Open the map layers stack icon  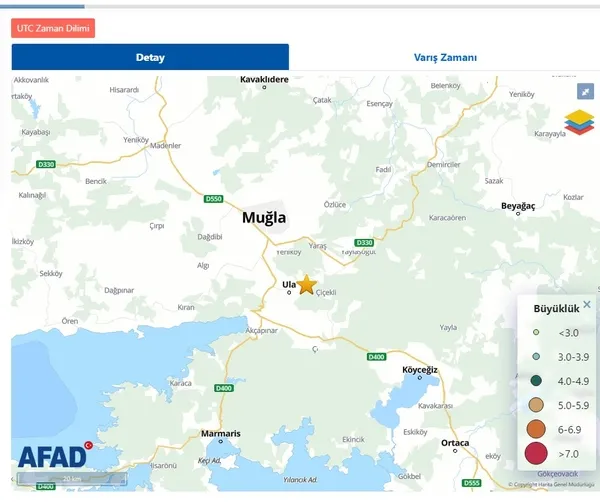pos(579,122)
